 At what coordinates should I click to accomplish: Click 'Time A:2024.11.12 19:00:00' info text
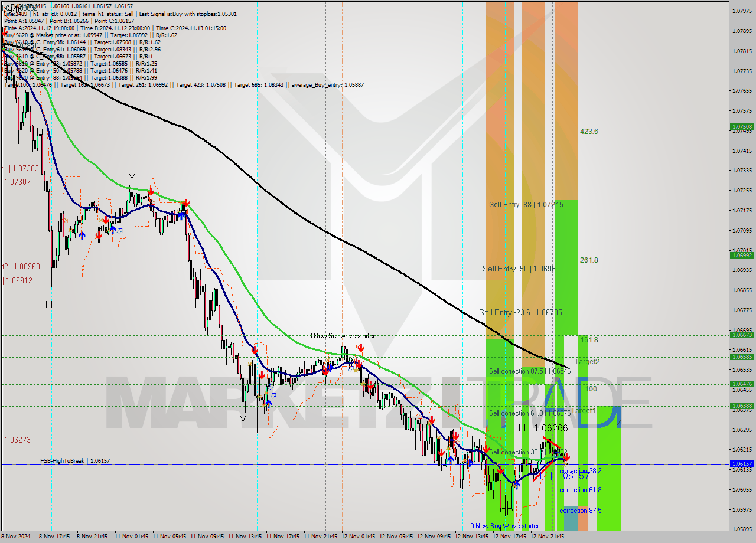[x=39, y=28]
